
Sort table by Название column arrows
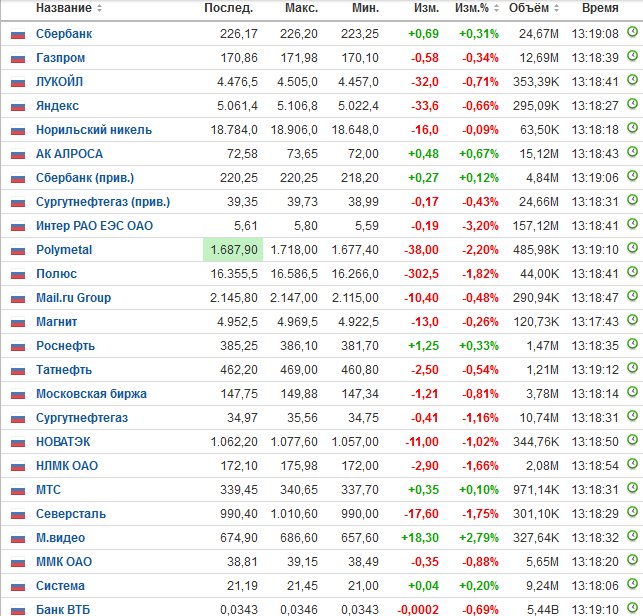pyautogui.click(x=99, y=8)
